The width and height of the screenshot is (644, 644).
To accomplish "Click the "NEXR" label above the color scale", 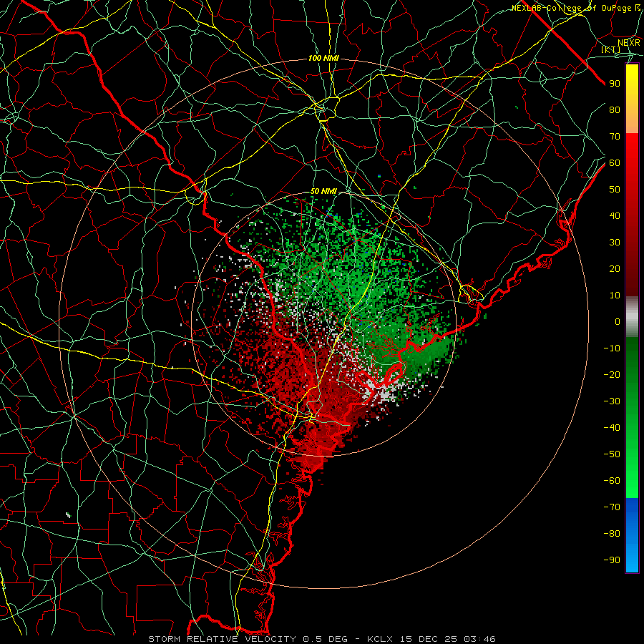I will (x=628, y=43).
